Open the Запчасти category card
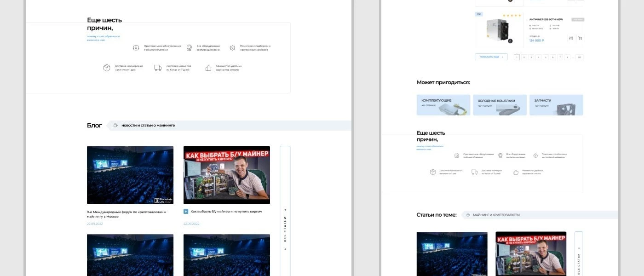Image resolution: width=644 pixels, height=276 pixels. tap(556, 105)
